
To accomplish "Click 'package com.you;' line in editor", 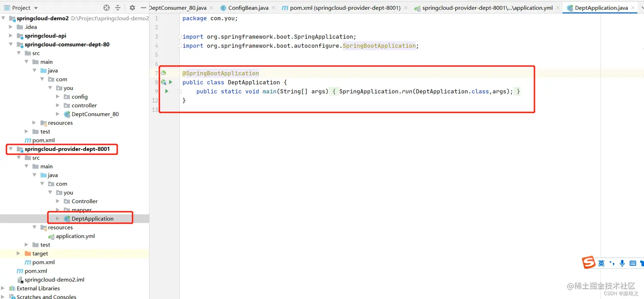I will 210,18.
